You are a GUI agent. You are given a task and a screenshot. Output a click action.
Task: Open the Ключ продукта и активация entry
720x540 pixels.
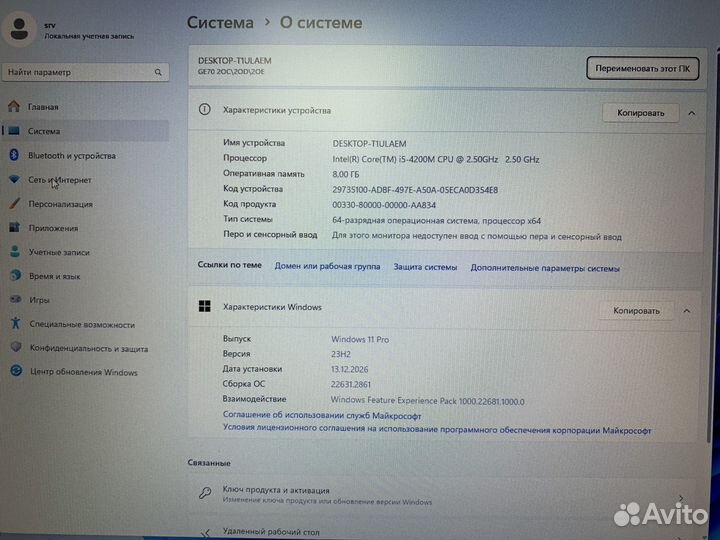pos(441,495)
